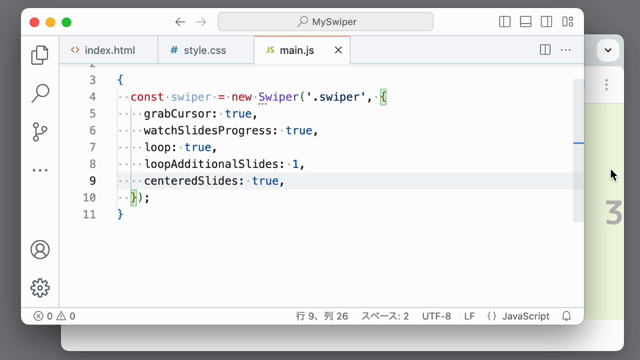Open the Source Control branch icon

click(x=40, y=132)
